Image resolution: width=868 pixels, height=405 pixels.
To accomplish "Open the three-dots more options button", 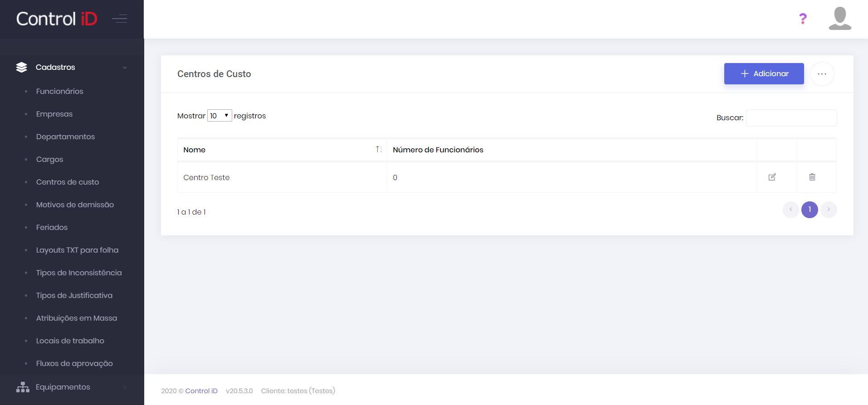I will pyautogui.click(x=822, y=74).
